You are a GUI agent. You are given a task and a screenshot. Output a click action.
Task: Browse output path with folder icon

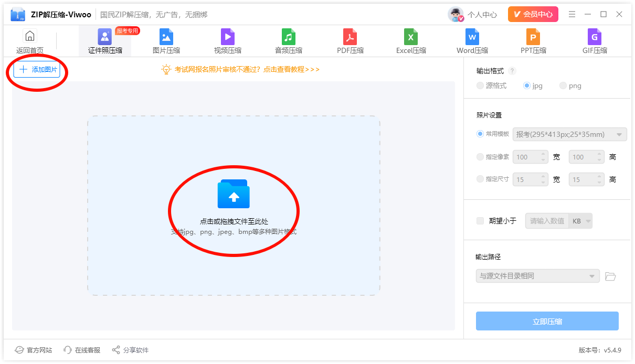point(610,276)
